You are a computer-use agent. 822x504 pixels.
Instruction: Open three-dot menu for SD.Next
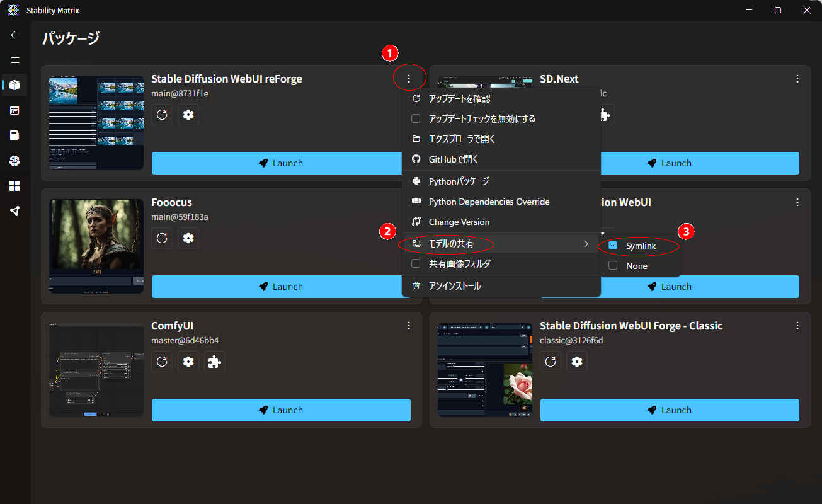[797, 79]
